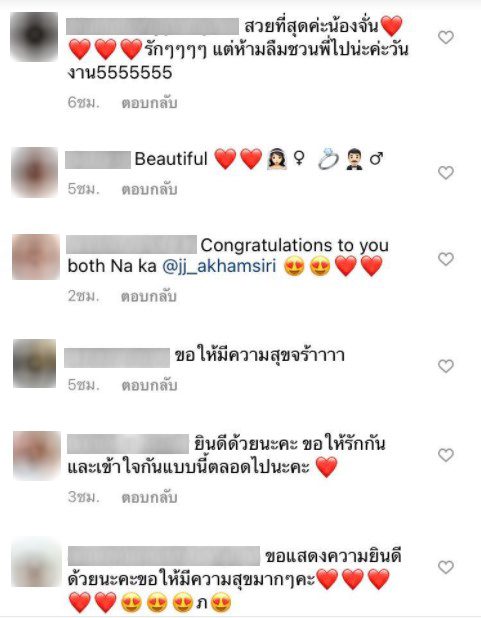Like the ยินดีด้วยนะคะ comment
This screenshot has width=481, height=618.
[446, 455]
